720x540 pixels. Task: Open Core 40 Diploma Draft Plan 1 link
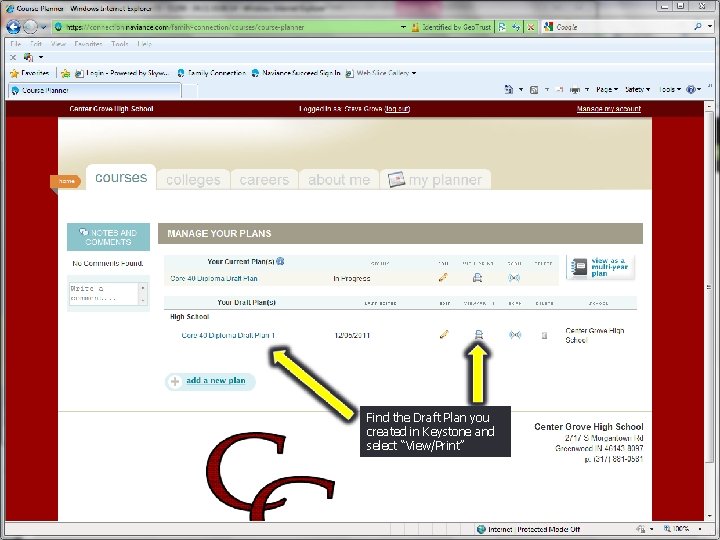pyautogui.click(x=228, y=335)
